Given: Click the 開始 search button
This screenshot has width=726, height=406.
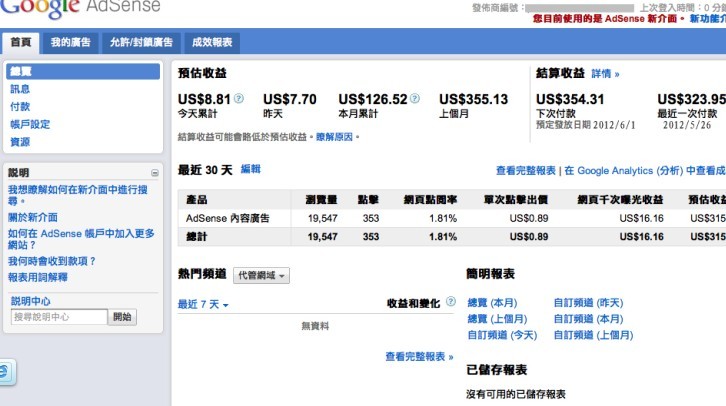Looking at the screenshot, I should point(122,317).
